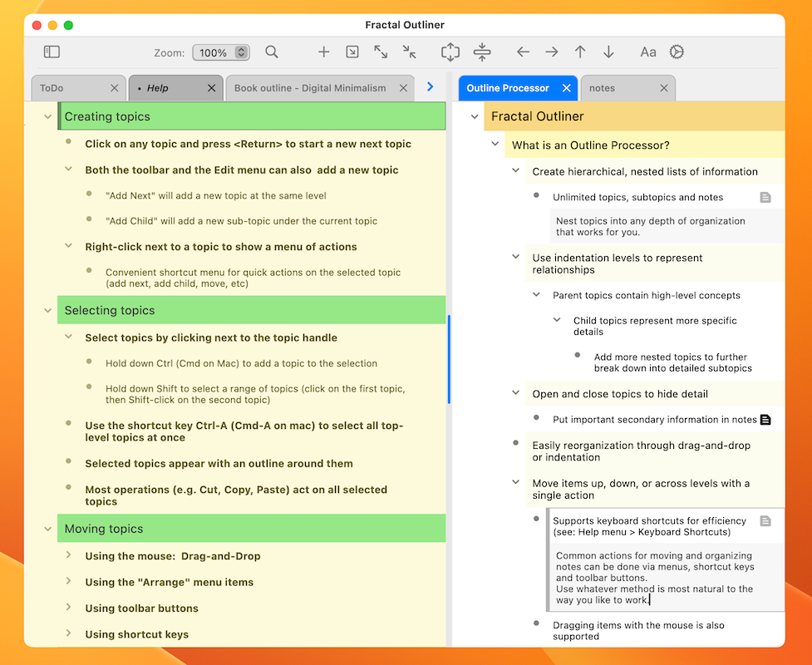Collapse 'What is an Outline Processor?' topic
812x665 pixels.
[x=496, y=145]
